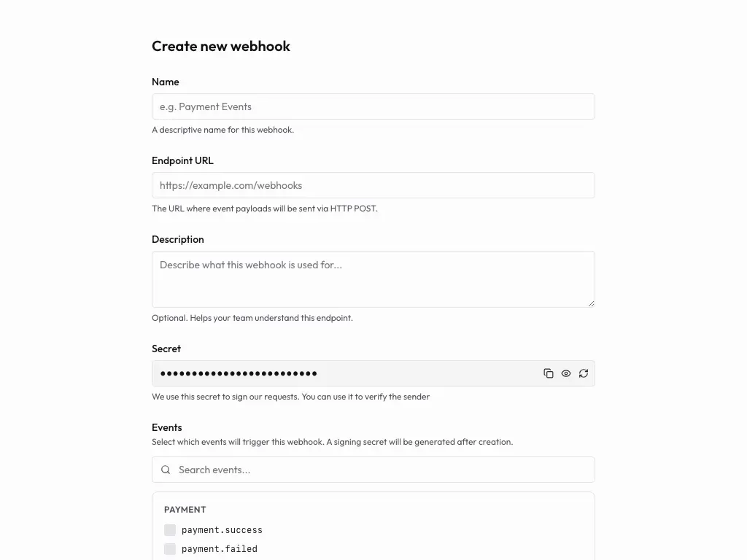
Task: Click the PAYMENT event group heading
Action: (185, 509)
